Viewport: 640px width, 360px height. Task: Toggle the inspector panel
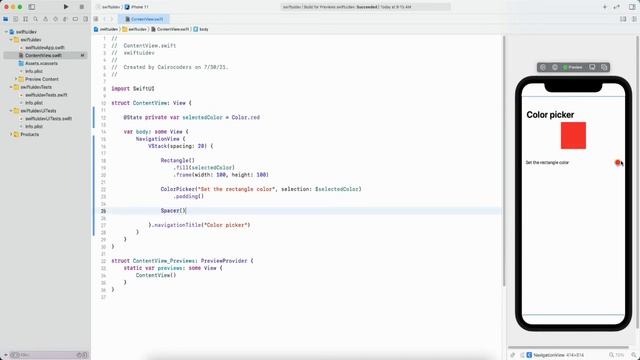(632, 7)
